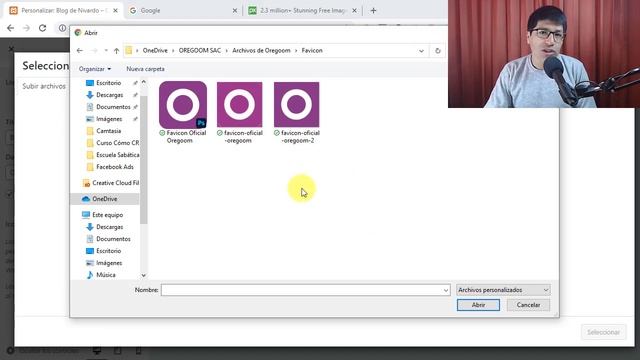Switch to Subir archivos tab in WordPress modal
The height and width of the screenshot is (360, 640).
(44, 86)
